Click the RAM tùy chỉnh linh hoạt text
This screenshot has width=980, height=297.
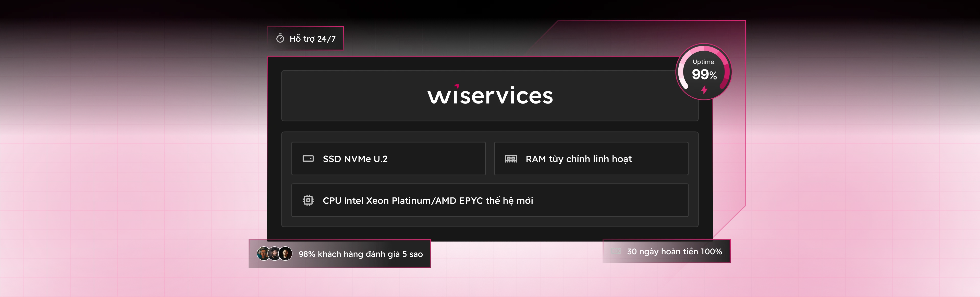coord(579,159)
